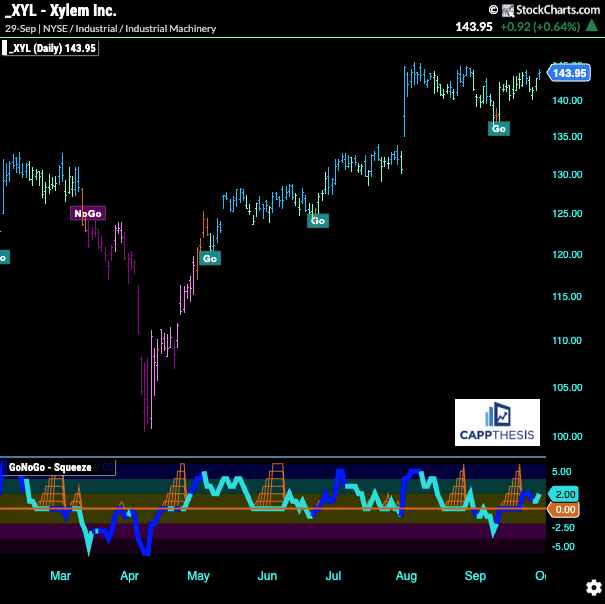Click the 120.00 price axis label
Screen dimensions: 605x604
coord(567,254)
